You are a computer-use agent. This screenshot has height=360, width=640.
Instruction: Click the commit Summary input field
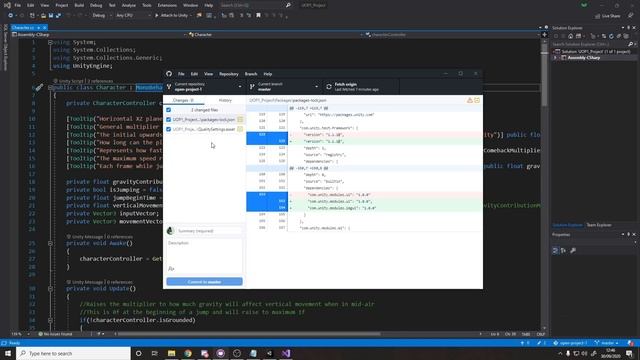click(x=209, y=231)
